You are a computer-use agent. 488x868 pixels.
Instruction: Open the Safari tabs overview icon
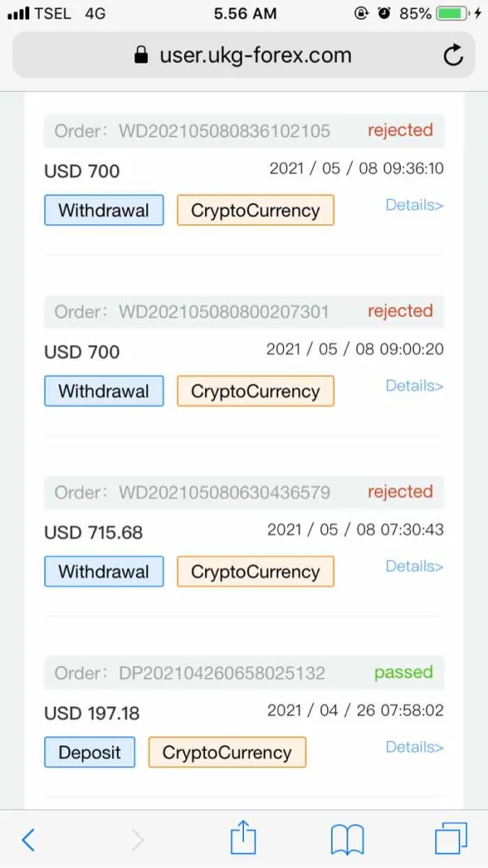click(x=451, y=839)
